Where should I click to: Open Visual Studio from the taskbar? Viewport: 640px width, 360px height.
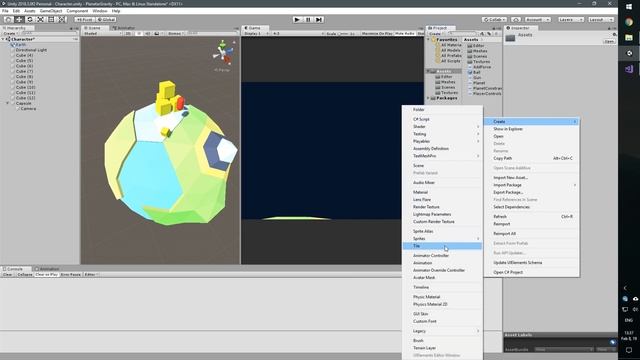[x=629, y=69]
